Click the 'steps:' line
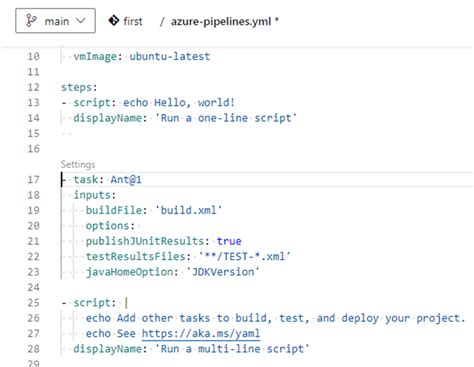 79,87
